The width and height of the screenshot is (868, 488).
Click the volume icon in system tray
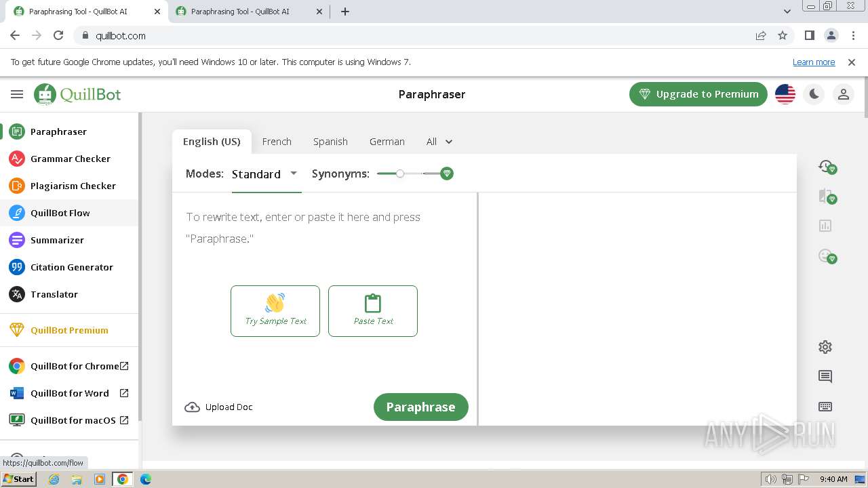770,479
